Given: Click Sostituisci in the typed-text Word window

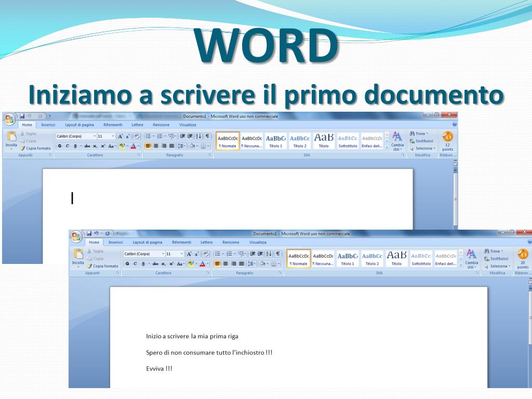Looking at the screenshot, I should [x=496, y=259].
